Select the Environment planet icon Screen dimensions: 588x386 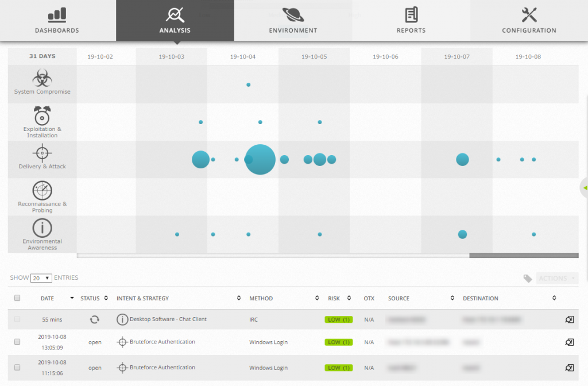(x=293, y=14)
